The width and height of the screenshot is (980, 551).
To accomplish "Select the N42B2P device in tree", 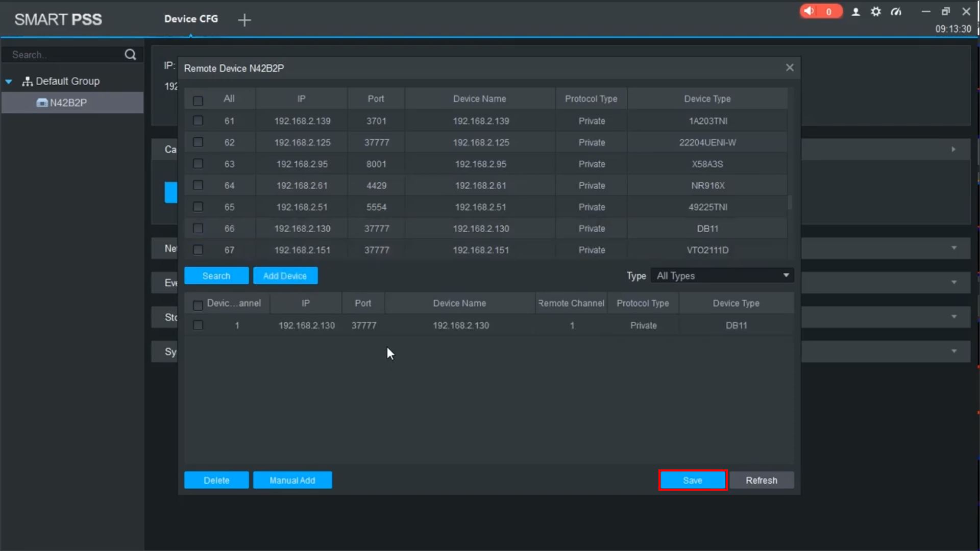I will pyautogui.click(x=68, y=103).
